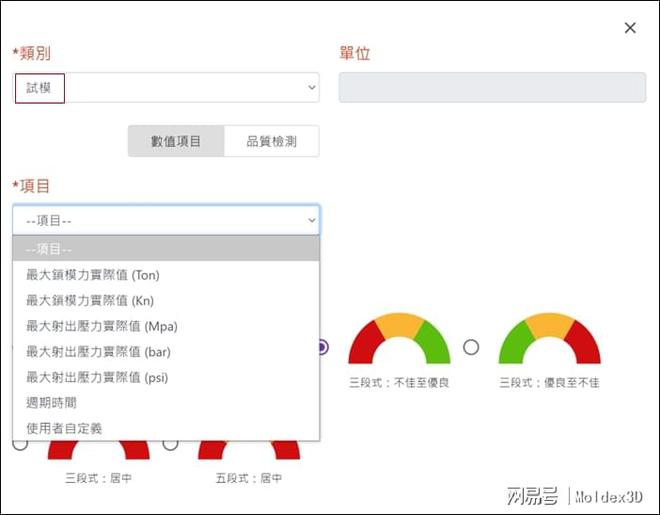660x515 pixels.
Task: Close the dialog with the X icon
Action: [630, 28]
